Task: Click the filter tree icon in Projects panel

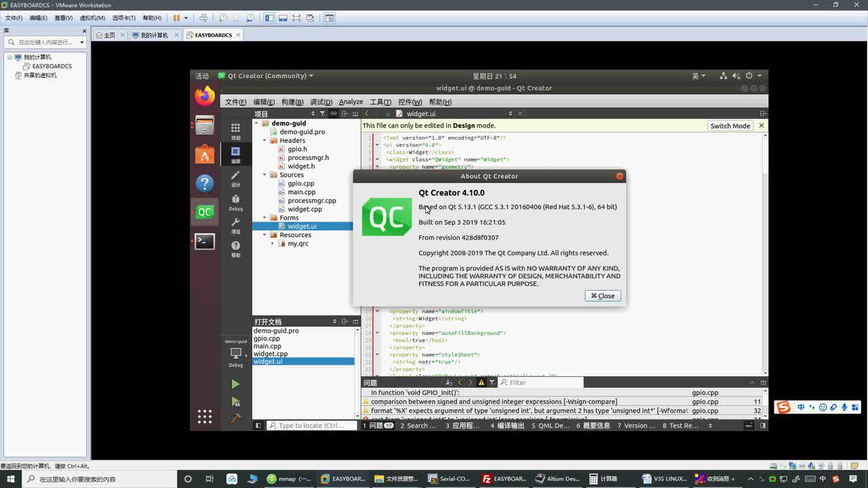Action: click(323, 114)
